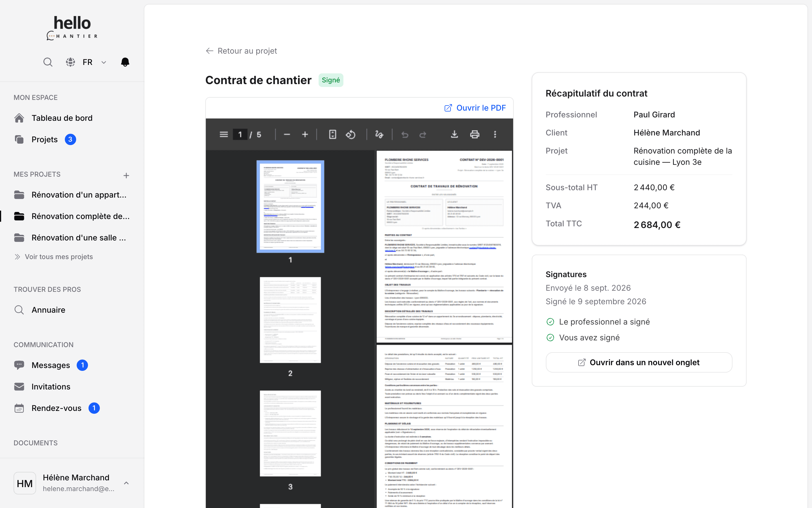
Task: Expand the Hélène Marchand account menu chevron
Action: [x=126, y=483]
